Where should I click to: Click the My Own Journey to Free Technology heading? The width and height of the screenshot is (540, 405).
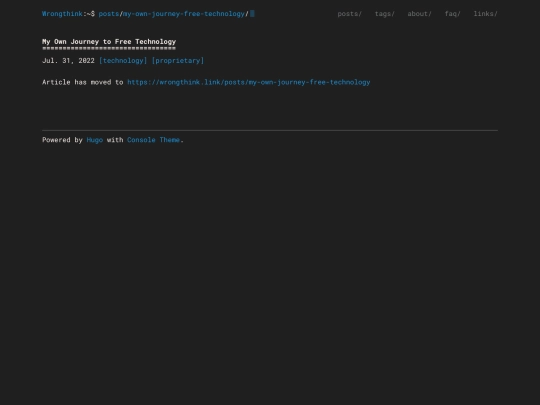tap(109, 42)
